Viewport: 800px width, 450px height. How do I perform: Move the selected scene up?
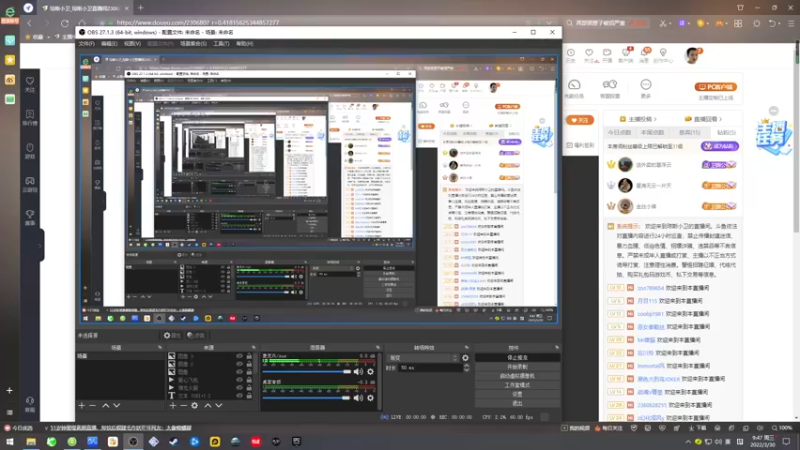(x=106, y=406)
